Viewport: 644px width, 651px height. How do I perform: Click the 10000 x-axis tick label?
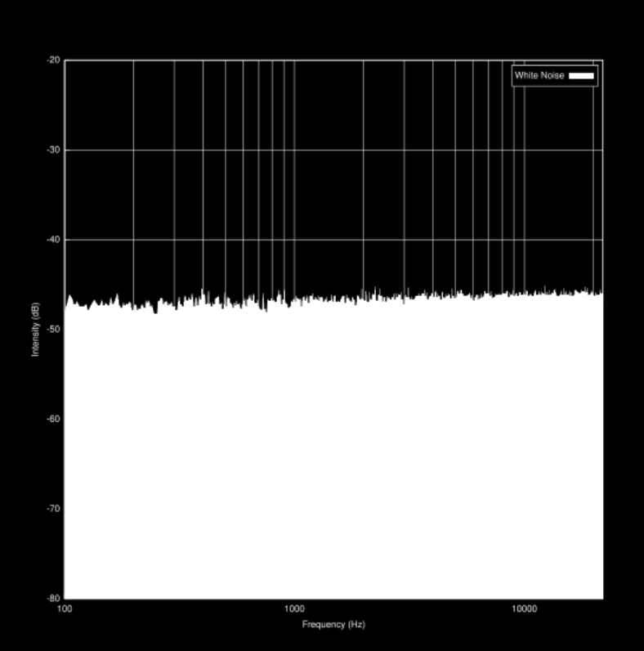click(x=525, y=609)
